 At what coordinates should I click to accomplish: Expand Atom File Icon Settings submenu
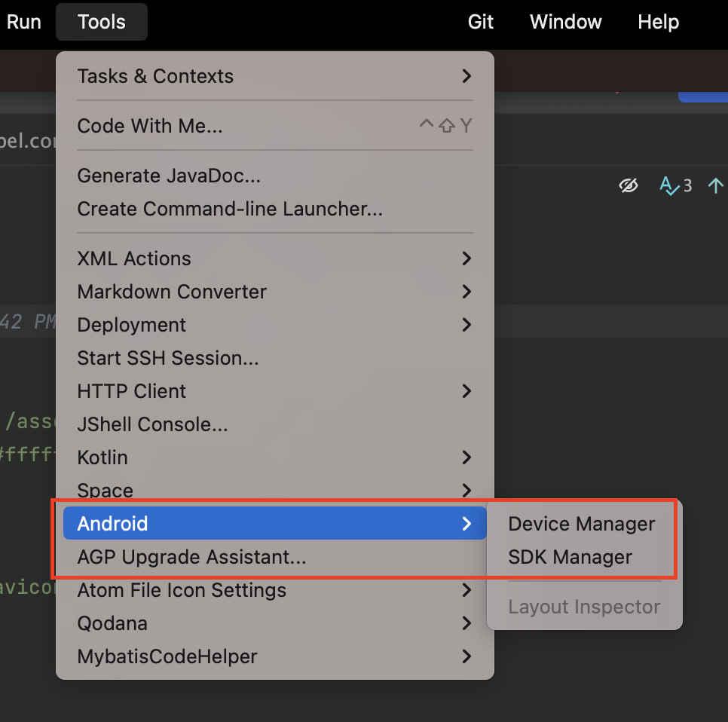pyautogui.click(x=275, y=590)
